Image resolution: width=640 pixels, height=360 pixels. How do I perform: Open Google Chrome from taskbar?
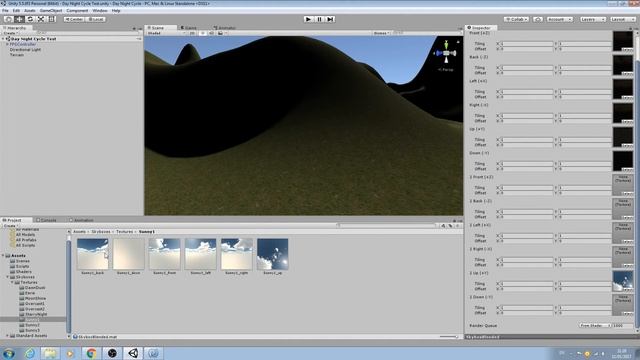coord(91,353)
